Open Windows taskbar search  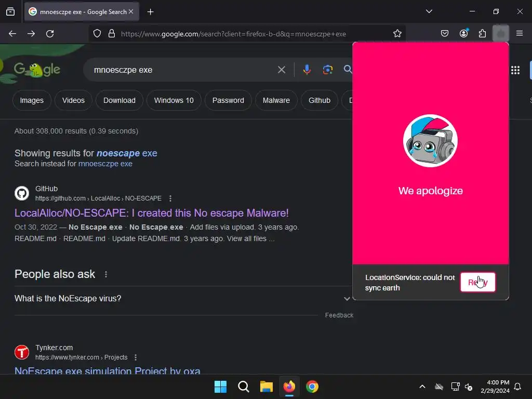tap(243, 387)
